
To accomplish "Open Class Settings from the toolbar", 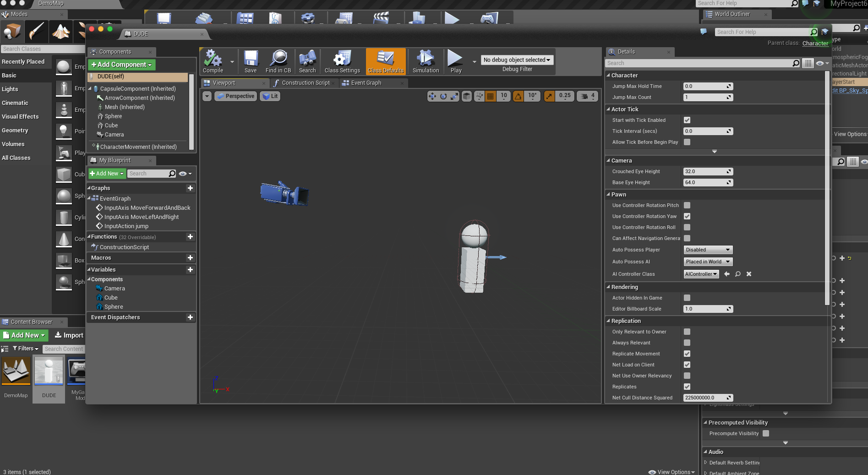I will click(342, 61).
